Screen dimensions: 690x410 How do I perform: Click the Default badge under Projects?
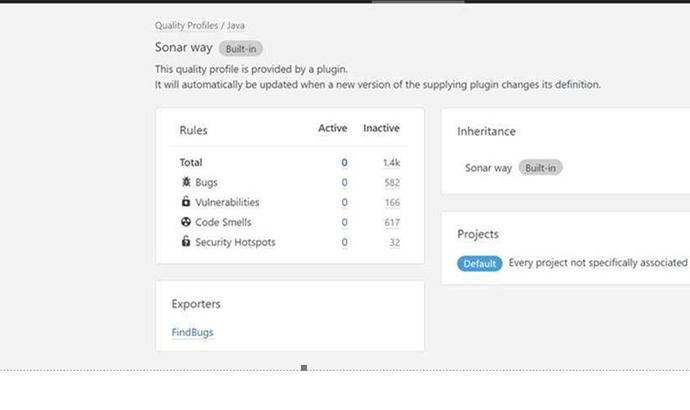480,263
